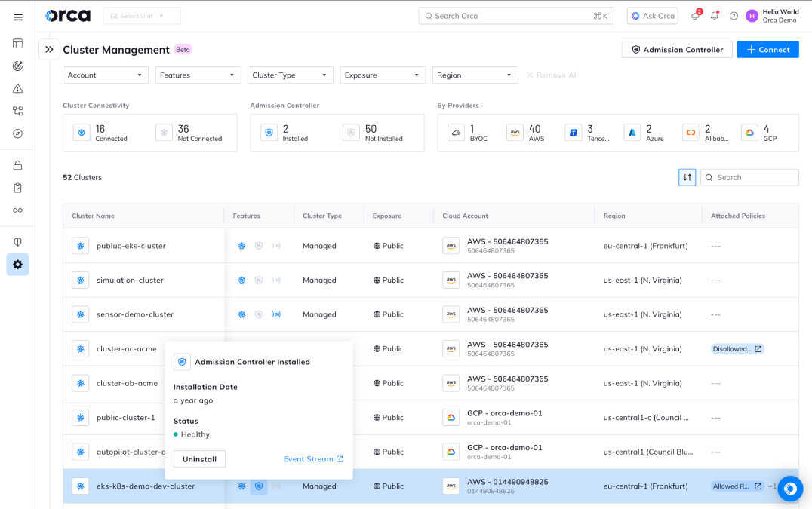
Task: Open the discovery compass icon in the sidebar
Action: coord(17,133)
